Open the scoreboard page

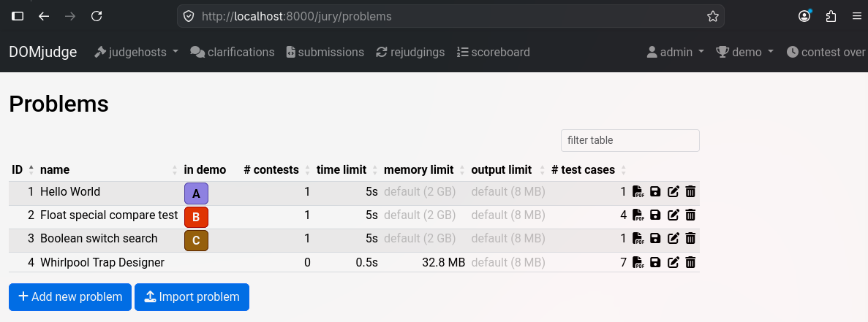(x=494, y=52)
